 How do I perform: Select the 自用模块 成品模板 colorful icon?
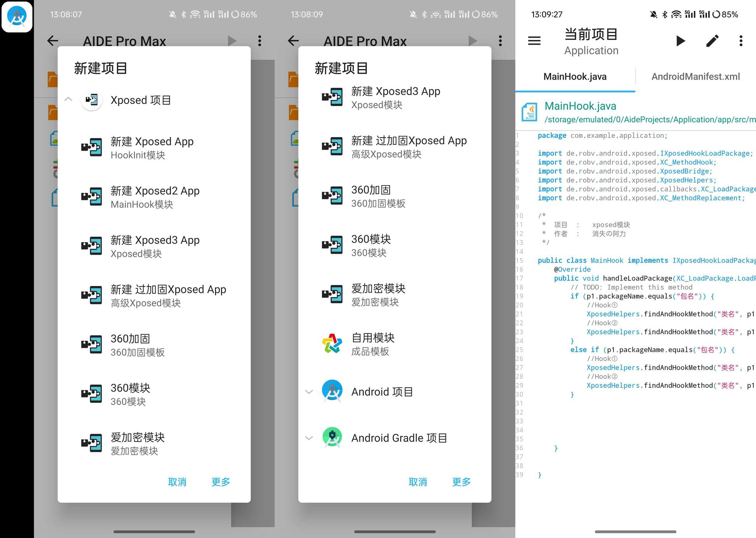332,344
